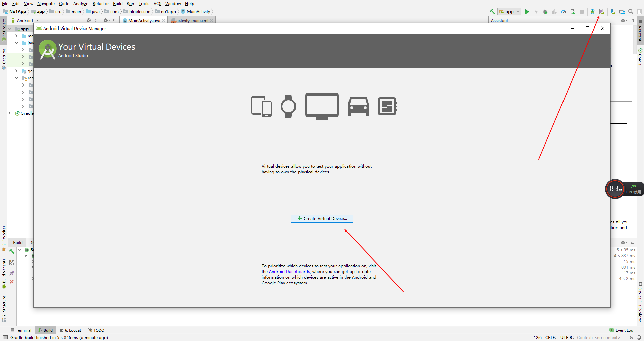
Task: Click the Apply Changes lightning bolt icon
Action: (536, 12)
